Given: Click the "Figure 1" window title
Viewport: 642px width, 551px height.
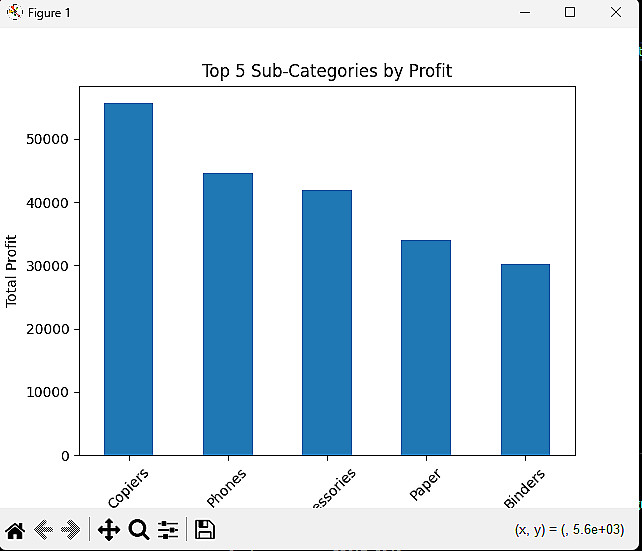Looking at the screenshot, I should pos(49,13).
